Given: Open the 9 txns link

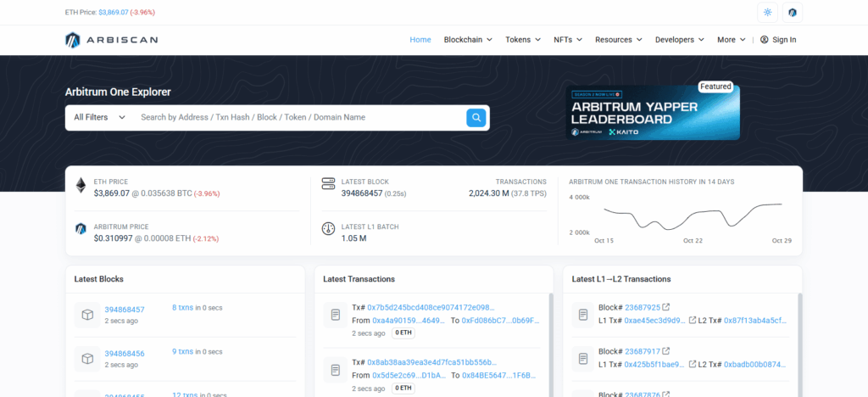Looking at the screenshot, I should pyautogui.click(x=183, y=351).
